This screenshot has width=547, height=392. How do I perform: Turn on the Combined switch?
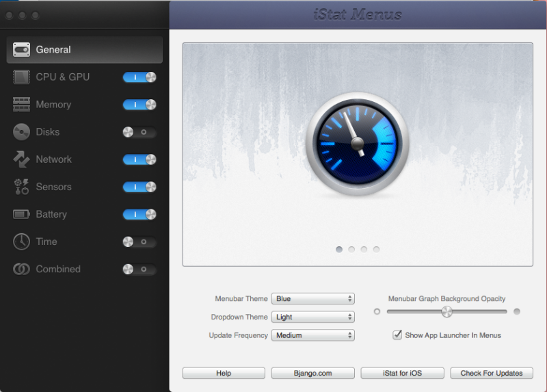pos(139,269)
